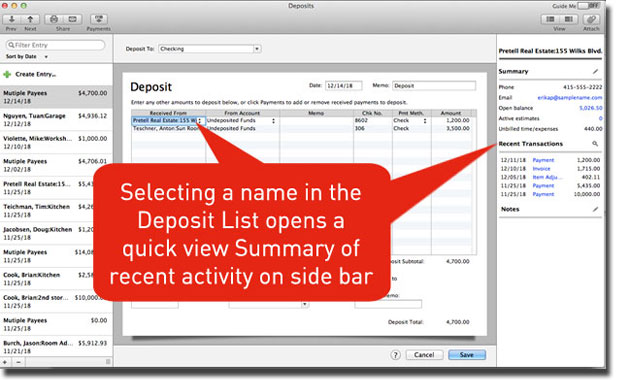Toggle the Guide Me switch
619x380 pixels.
[x=589, y=6]
